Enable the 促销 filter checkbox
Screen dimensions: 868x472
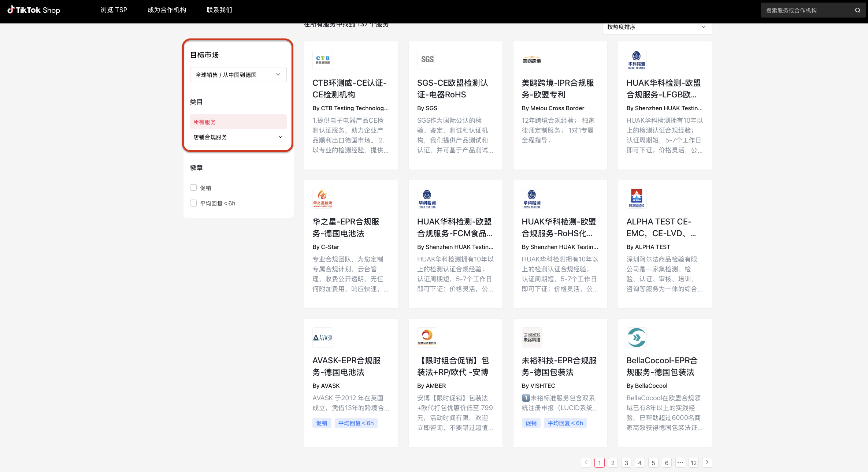pyautogui.click(x=193, y=187)
